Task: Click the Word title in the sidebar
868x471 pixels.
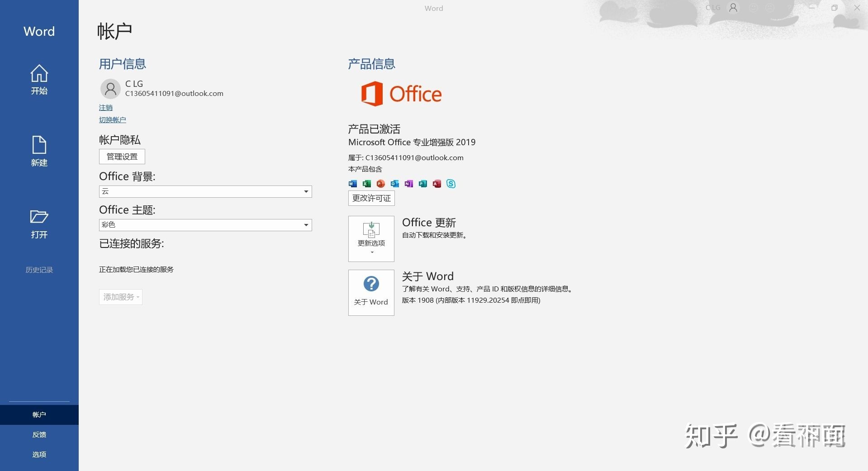Action: click(39, 31)
